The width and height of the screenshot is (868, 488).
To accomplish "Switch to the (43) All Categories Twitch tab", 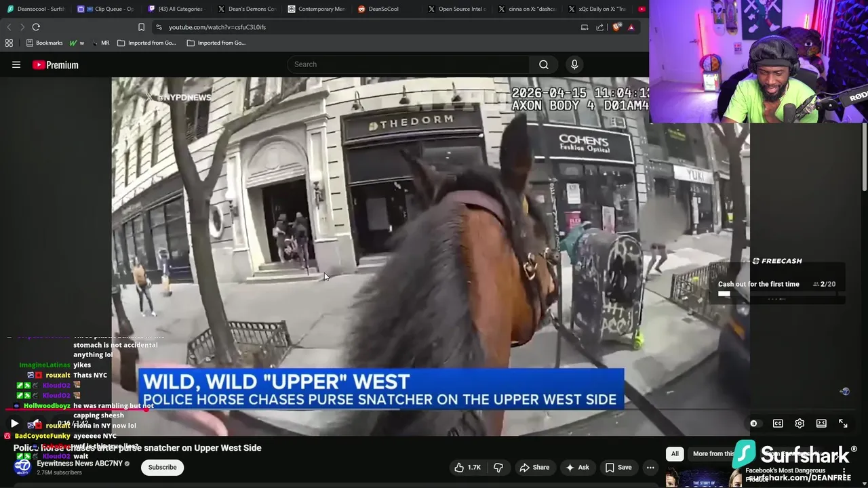I will [176, 9].
